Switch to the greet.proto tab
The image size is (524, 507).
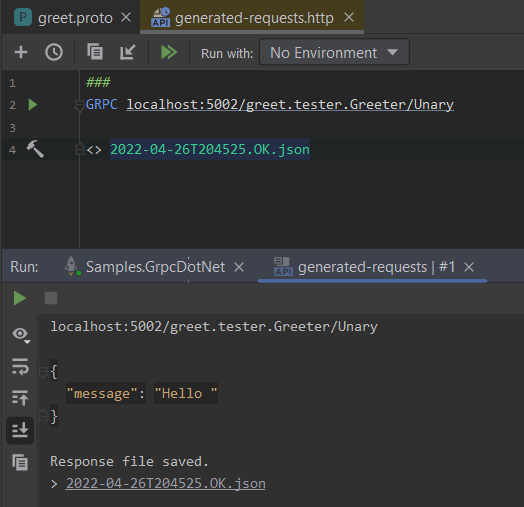point(75,18)
